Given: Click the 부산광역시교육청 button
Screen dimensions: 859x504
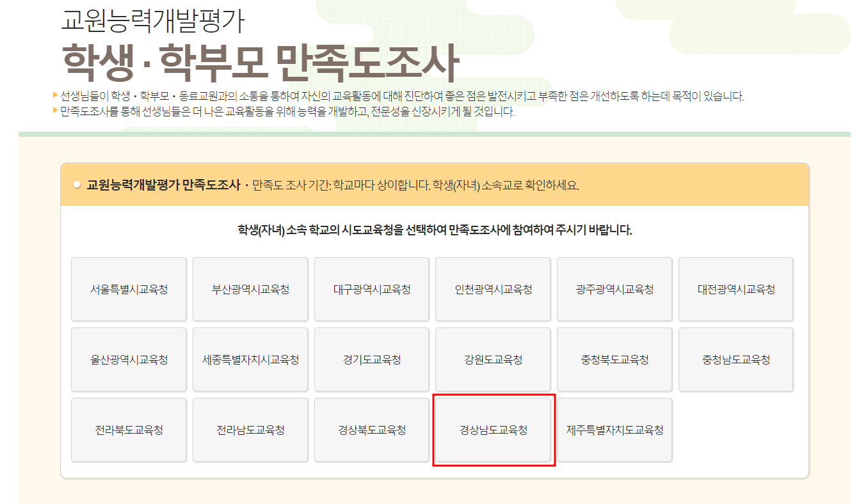Looking at the screenshot, I should [250, 289].
